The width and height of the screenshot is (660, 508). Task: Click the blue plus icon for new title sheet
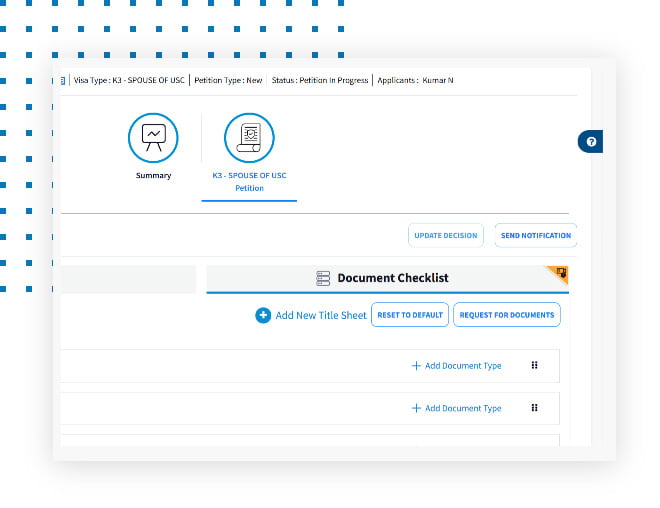pyautogui.click(x=263, y=315)
